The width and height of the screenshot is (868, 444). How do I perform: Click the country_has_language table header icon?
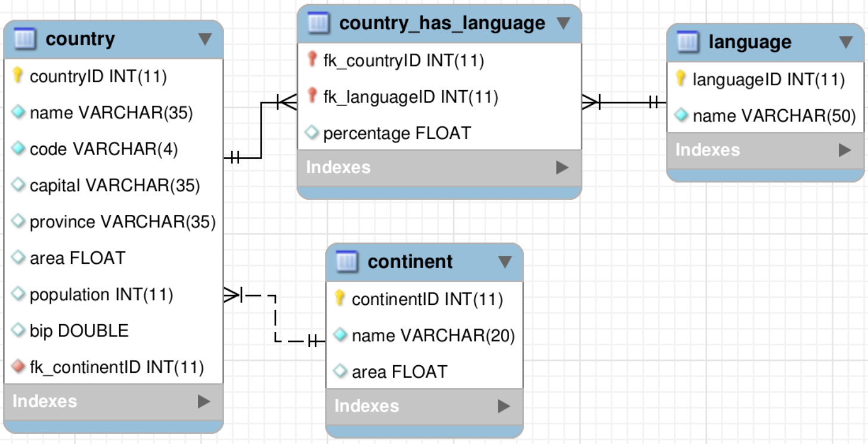[318, 24]
